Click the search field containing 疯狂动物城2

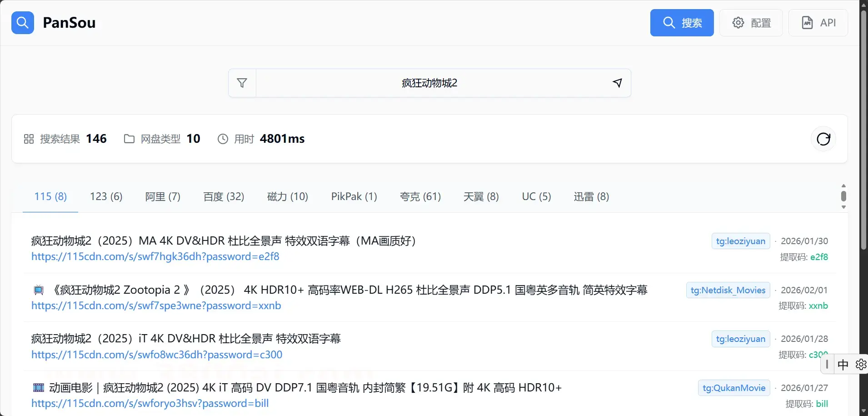click(429, 83)
